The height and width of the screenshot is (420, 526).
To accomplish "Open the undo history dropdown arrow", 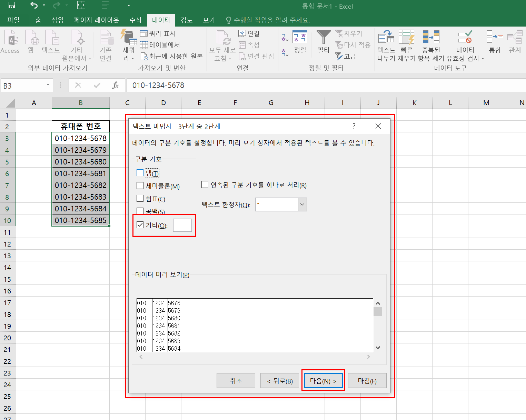I will [44, 5].
